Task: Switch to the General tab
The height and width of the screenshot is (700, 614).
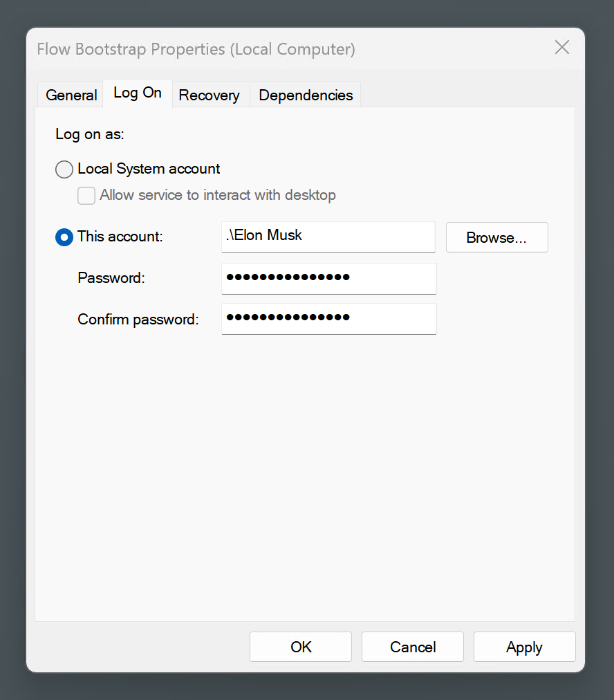Action: tap(70, 95)
